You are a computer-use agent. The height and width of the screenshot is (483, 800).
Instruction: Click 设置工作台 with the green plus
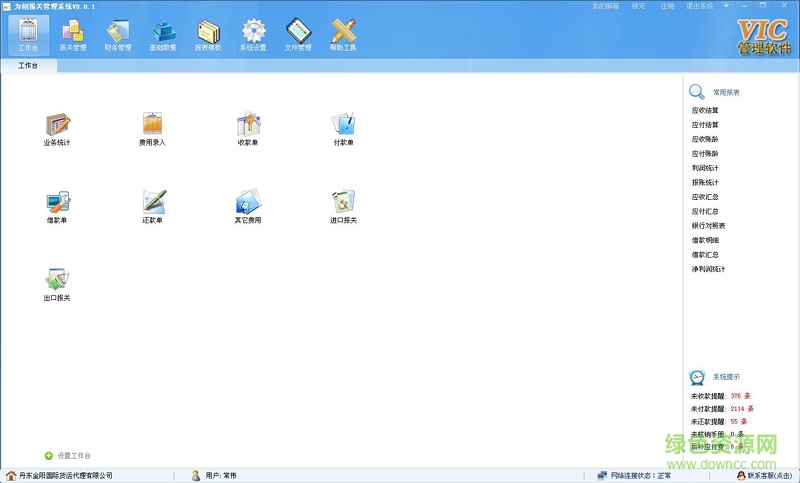click(x=68, y=455)
